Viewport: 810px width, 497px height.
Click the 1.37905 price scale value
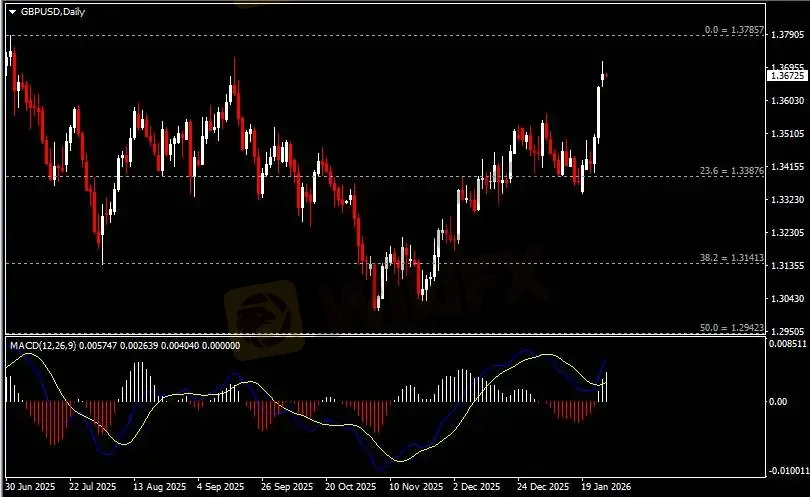[786, 35]
